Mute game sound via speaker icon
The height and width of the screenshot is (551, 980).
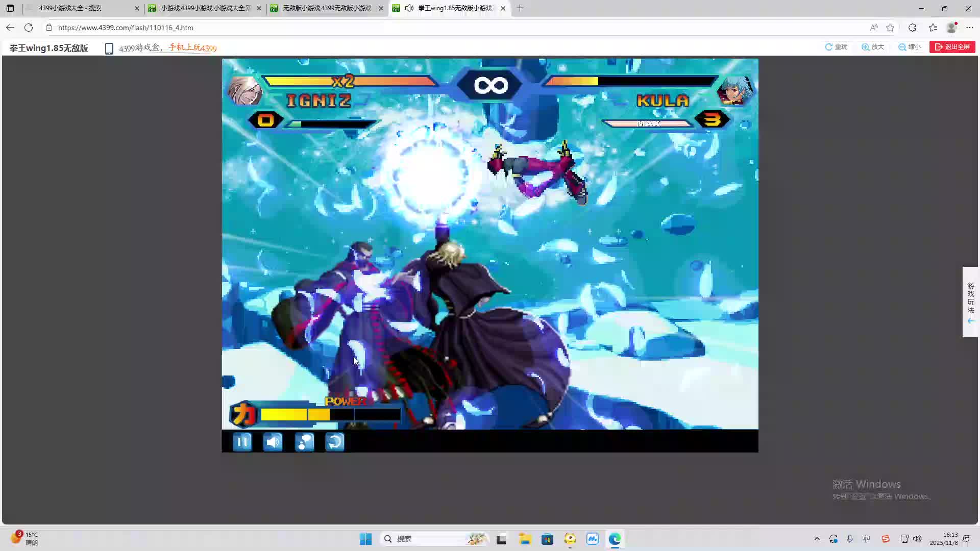(x=273, y=442)
